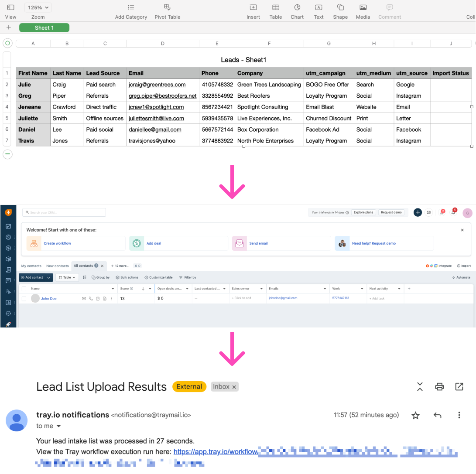Click the add-row handle below the table

point(7,154)
